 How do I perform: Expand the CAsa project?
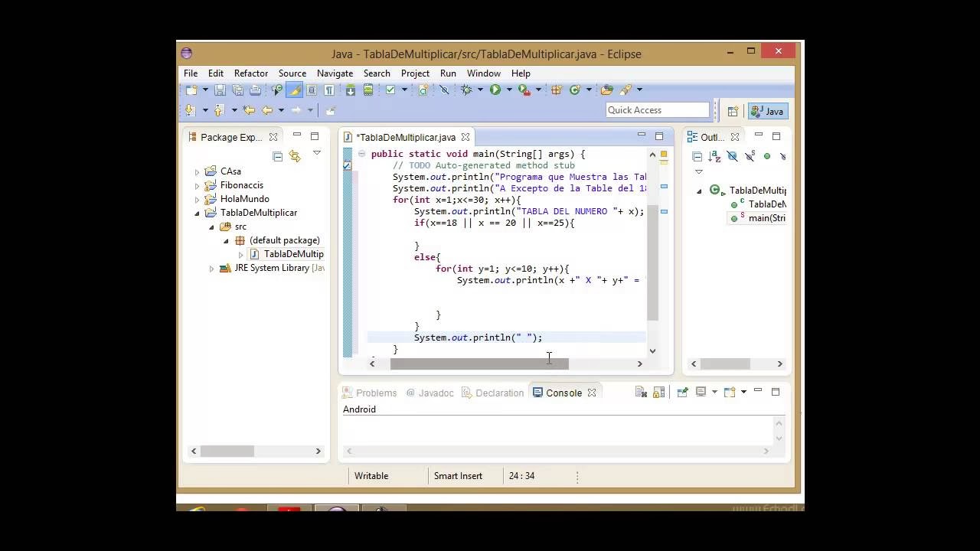coord(197,172)
